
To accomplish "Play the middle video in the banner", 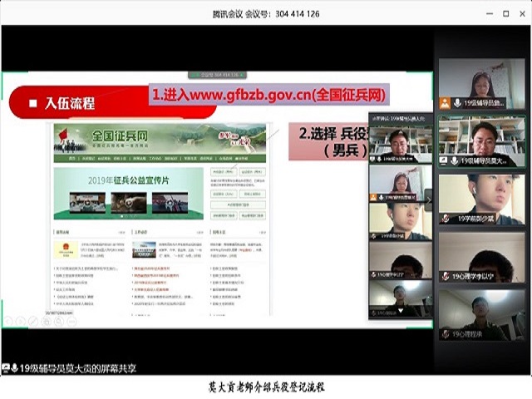I will 128,202.
